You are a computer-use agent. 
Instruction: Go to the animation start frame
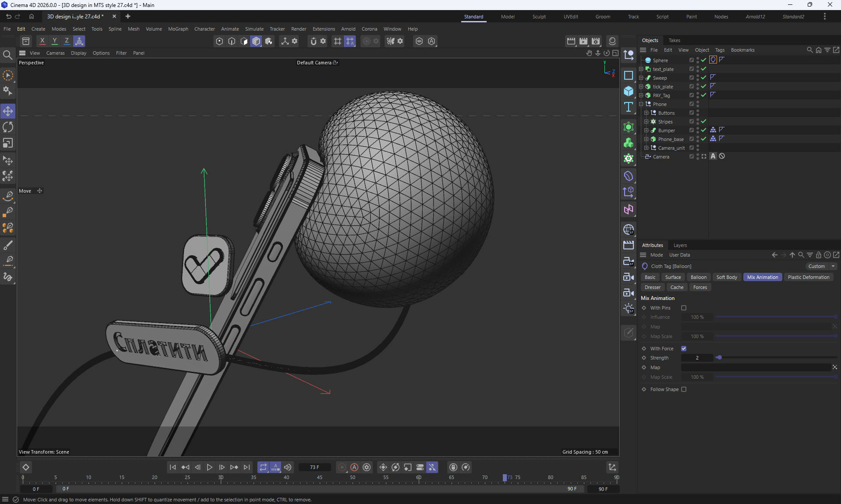point(173,467)
